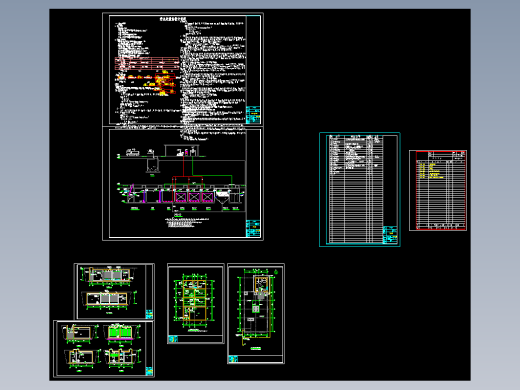
Task: Open the sheet with two orange tank sections
Action: click(x=114, y=292)
